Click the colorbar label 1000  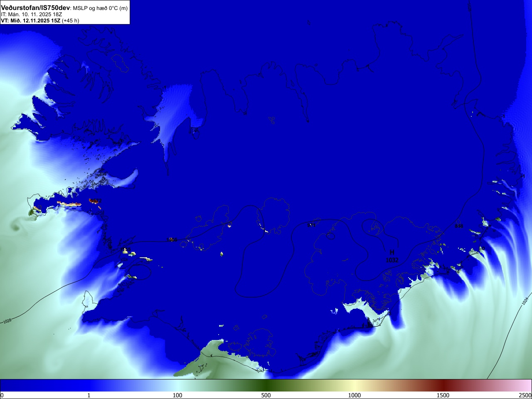355,395
